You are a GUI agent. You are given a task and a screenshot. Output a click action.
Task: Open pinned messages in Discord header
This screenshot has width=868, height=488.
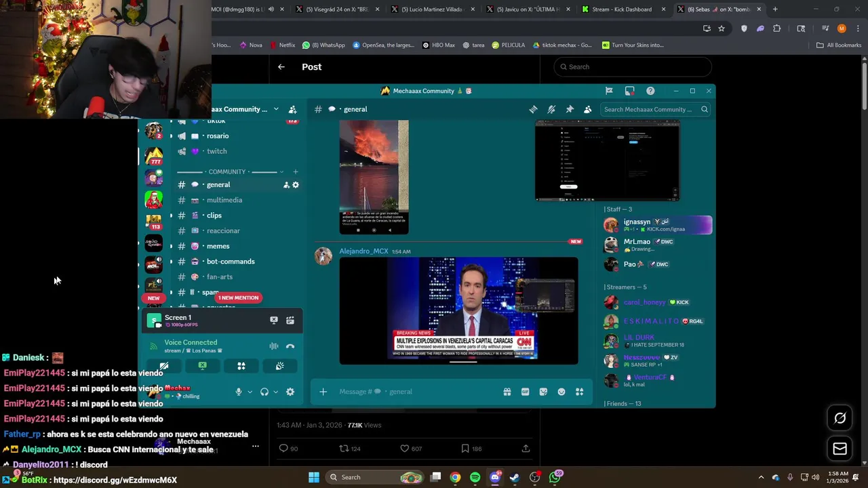(570, 109)
